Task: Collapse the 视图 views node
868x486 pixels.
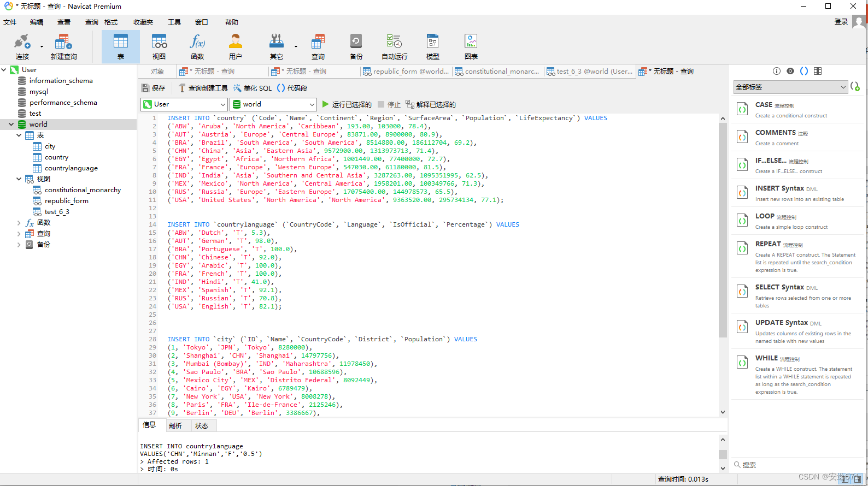Action: [x=19, y=179]
